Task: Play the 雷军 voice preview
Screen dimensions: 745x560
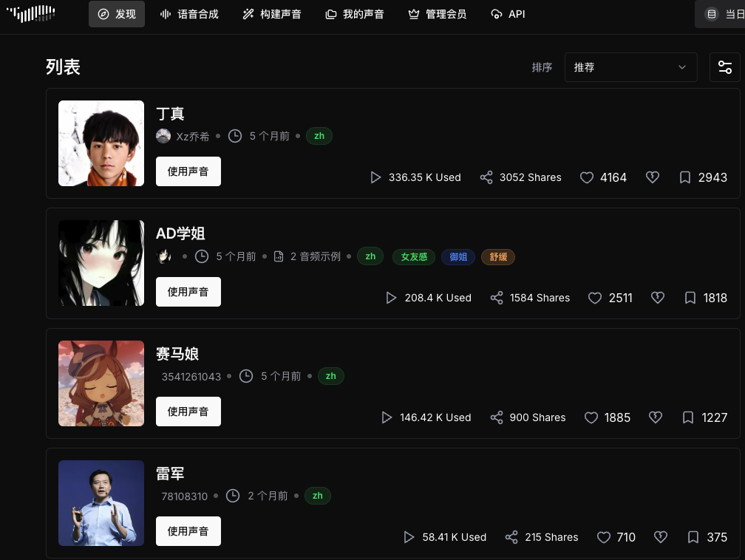Action: tap(409, 537)
